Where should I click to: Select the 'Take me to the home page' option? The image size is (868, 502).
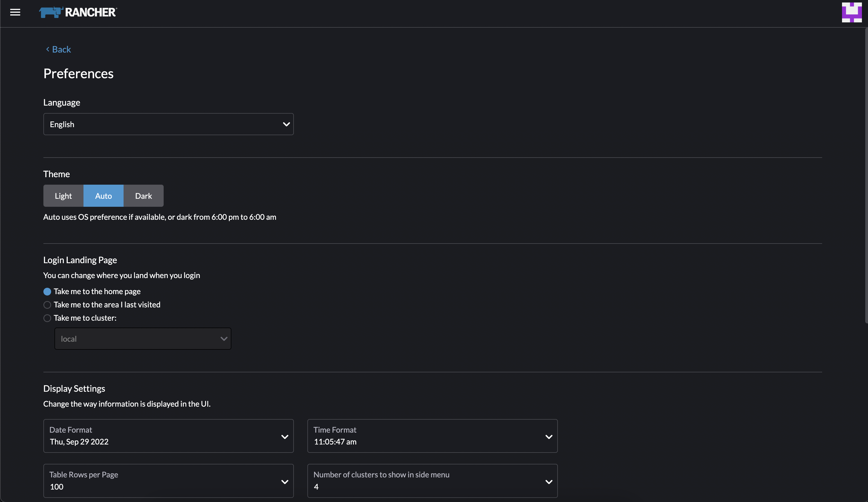47,291
